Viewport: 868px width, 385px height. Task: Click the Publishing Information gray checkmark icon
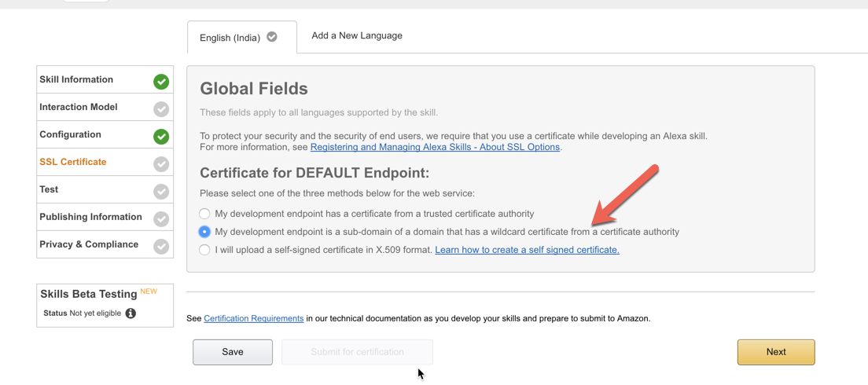click(x=161, y=218)
